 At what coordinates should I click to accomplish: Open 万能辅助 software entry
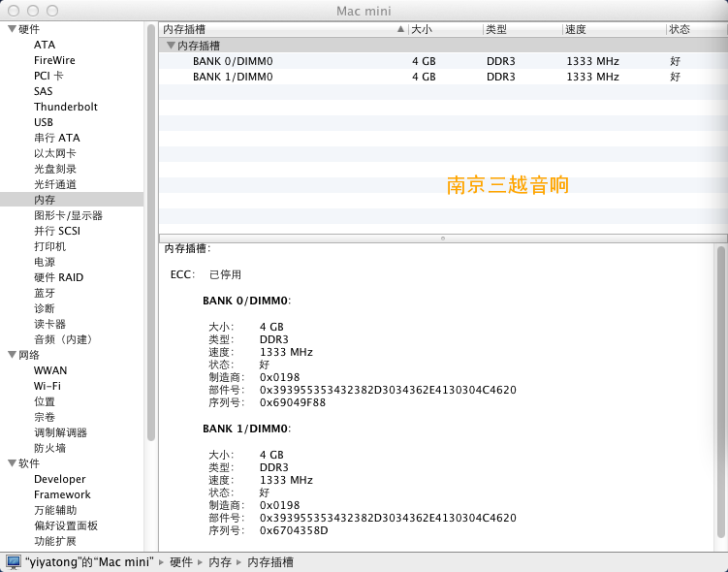tap(55, 510)
